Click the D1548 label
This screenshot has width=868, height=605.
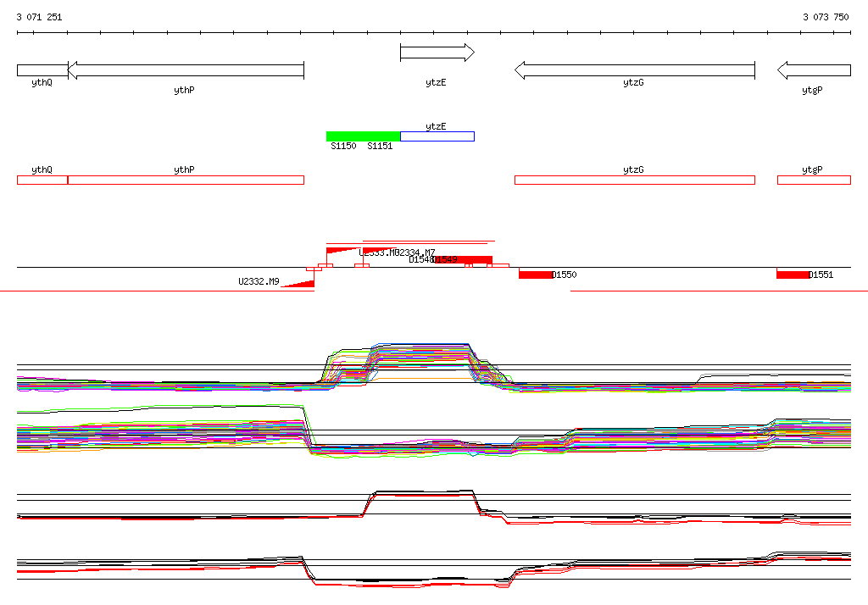(420, 259)
